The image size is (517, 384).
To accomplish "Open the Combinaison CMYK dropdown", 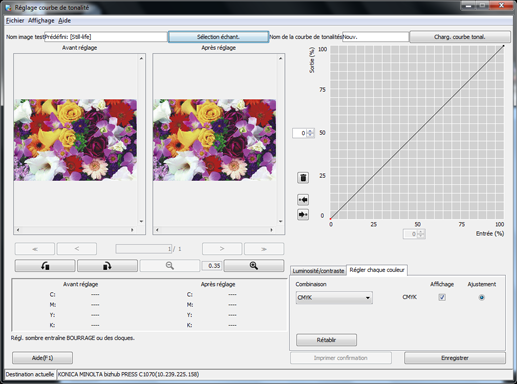I will click(x=334, y=297).
